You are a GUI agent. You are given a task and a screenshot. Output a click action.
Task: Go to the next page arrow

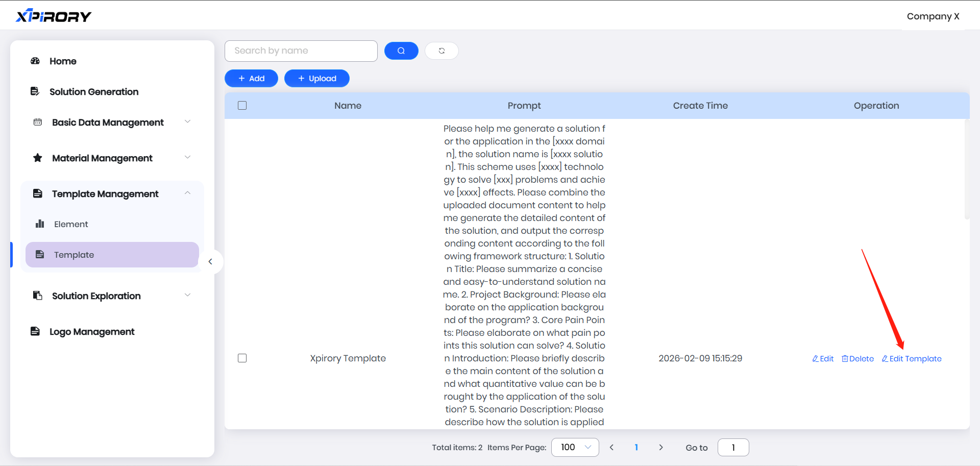[x=661, y=447]
